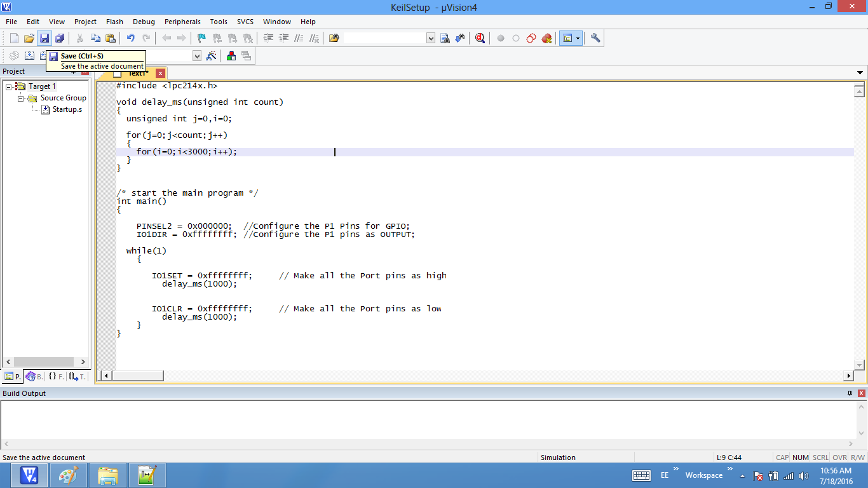Open Configuration with the wrench icon
Image resolution: width=868 pixels, height=488 pixels.
(x=595, y=38)
